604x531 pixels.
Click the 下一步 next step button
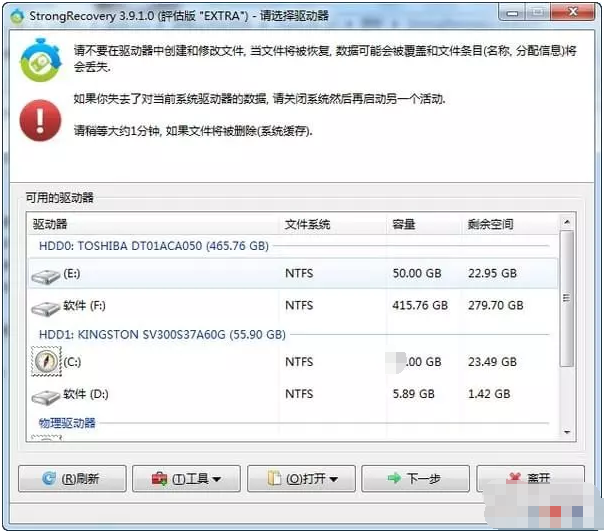pos(415,479)
